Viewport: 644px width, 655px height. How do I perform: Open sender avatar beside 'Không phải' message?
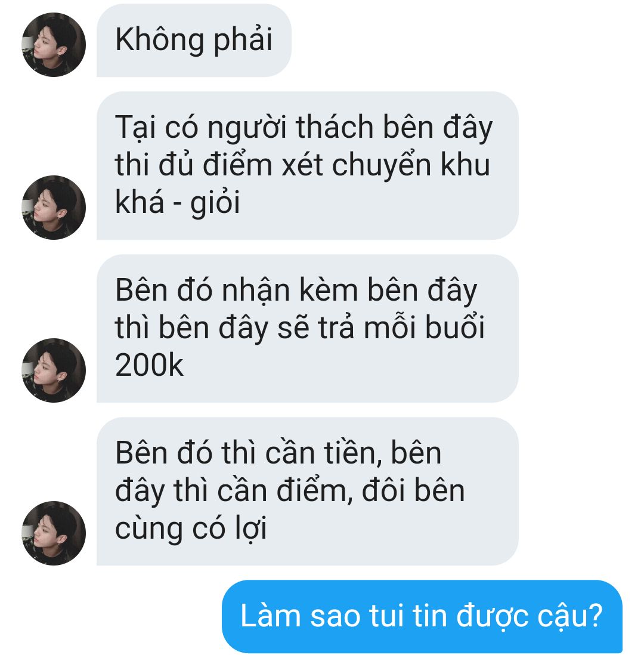click(x=54, y=45)
